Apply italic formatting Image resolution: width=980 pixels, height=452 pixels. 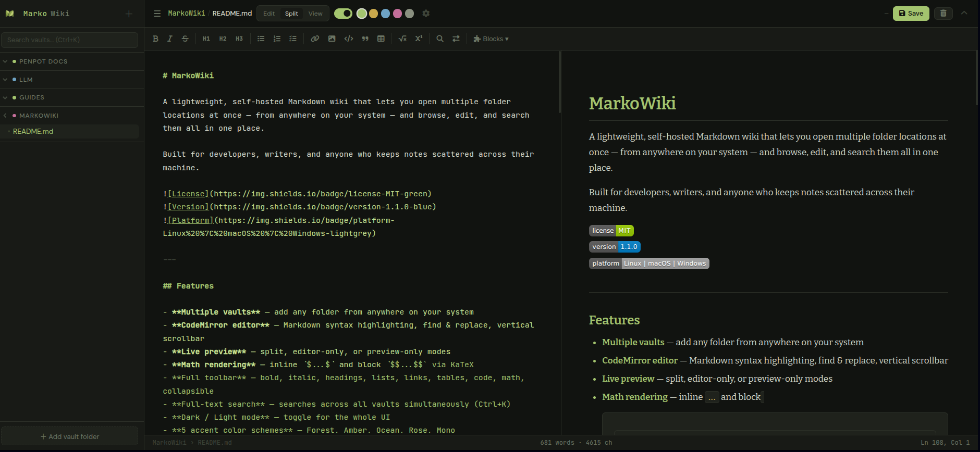point(170,39)
